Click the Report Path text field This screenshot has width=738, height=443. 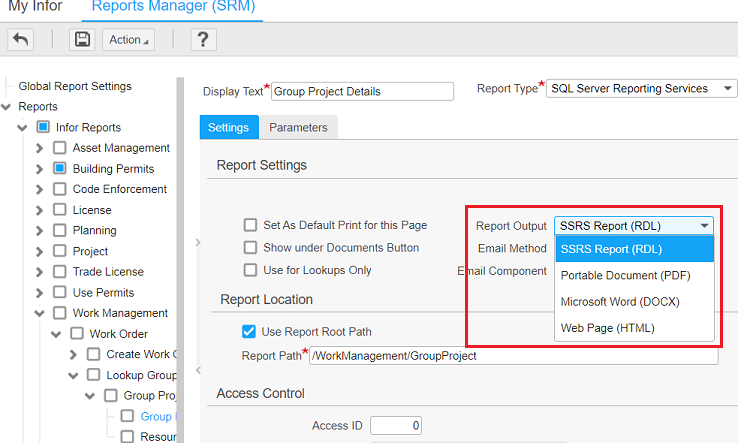(x=513, y=356)
